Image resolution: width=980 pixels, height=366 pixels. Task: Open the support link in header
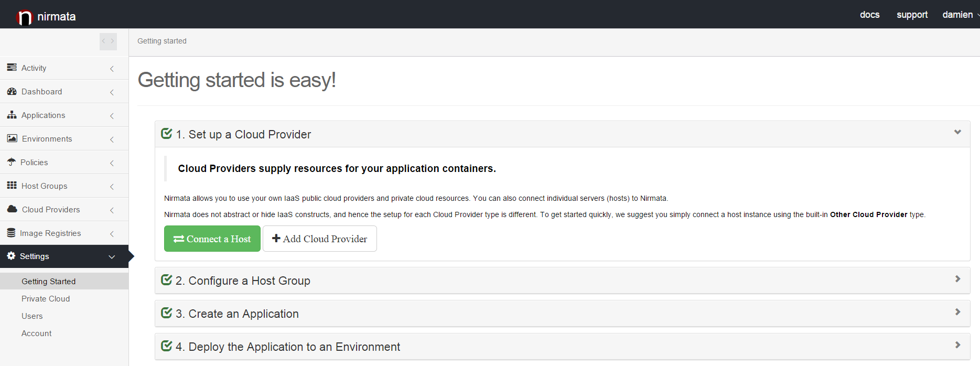pos(912,15)
